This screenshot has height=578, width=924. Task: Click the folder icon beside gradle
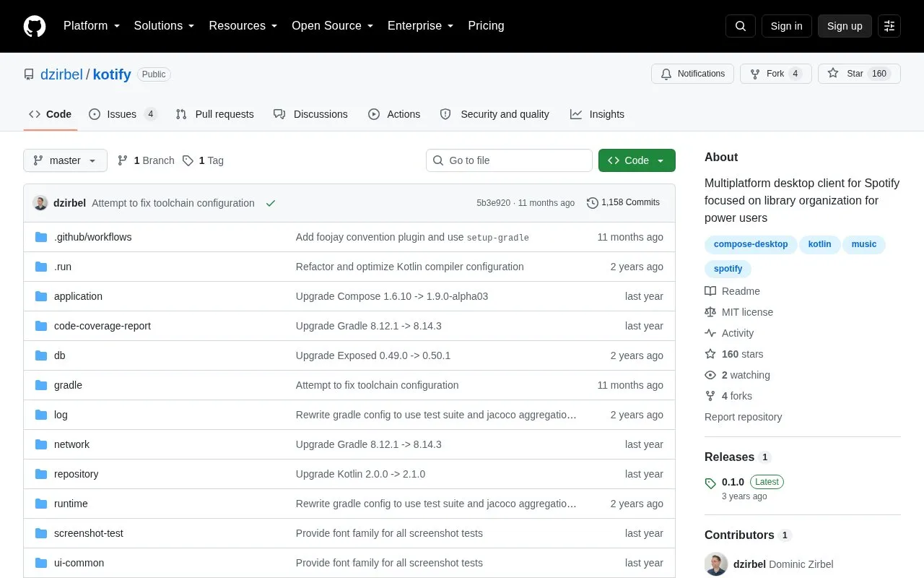click(x=41, y=385)
